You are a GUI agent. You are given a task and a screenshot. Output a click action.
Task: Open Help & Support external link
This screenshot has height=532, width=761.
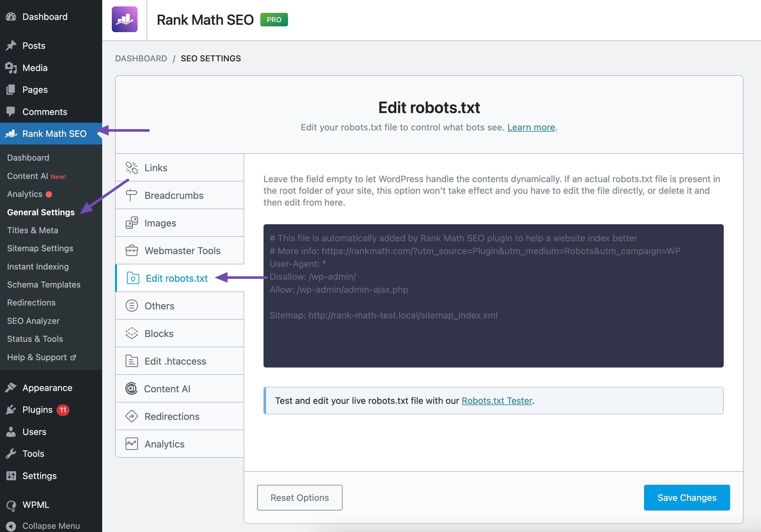[x=42, y=357]
